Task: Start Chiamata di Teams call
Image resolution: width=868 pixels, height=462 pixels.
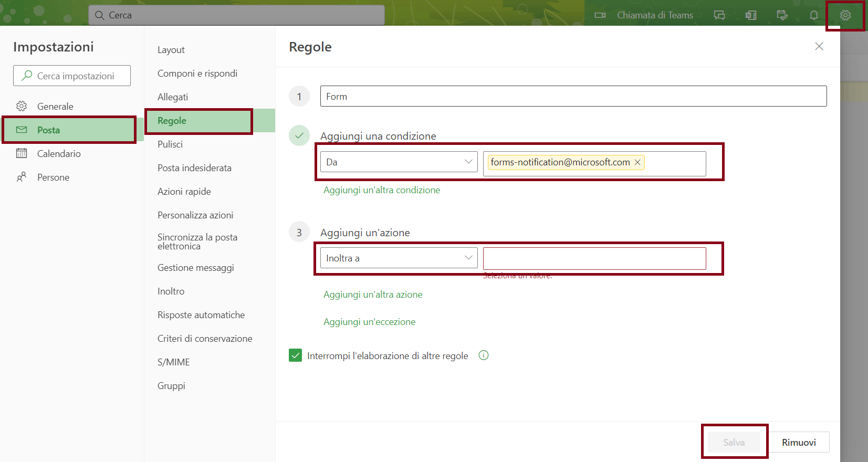Action: [655, 15]
